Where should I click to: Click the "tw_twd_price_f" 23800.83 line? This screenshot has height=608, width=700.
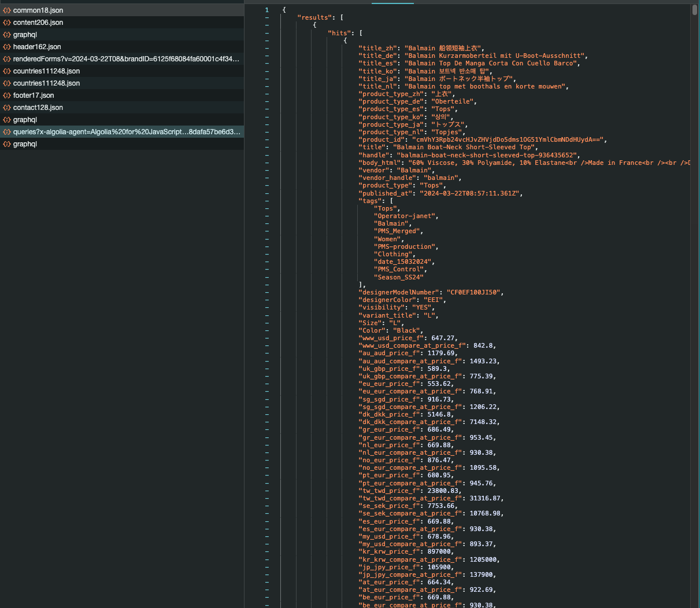click(410, 491)
